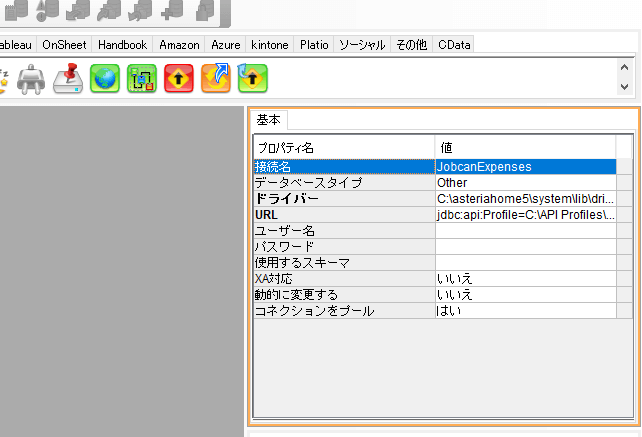Select the XA対応 property name
This screenshot has height=437, width=642.
(x=344, y=279)
